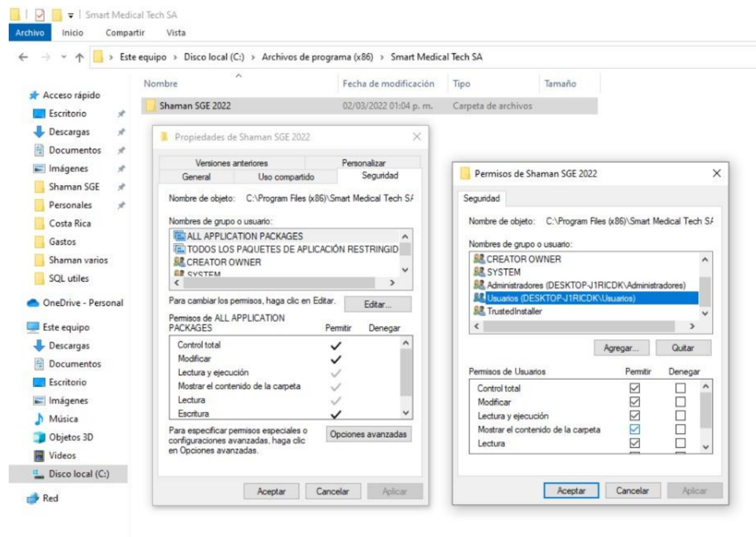The height and width of the screenshot is (537, 756).
Task: Select Disco local (C:) in navigation pane
Action: click(68, 474)
